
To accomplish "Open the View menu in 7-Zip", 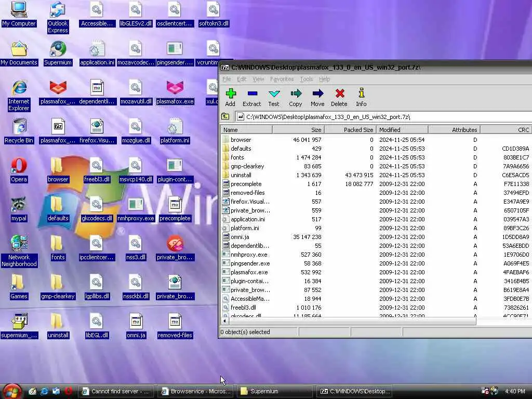I will [258, 79].
